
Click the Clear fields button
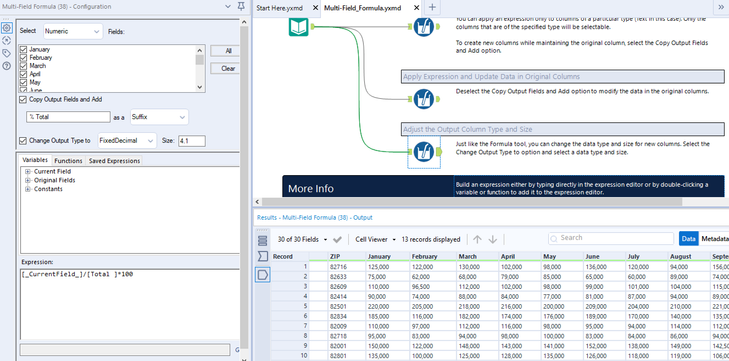(x=225, y=68)
